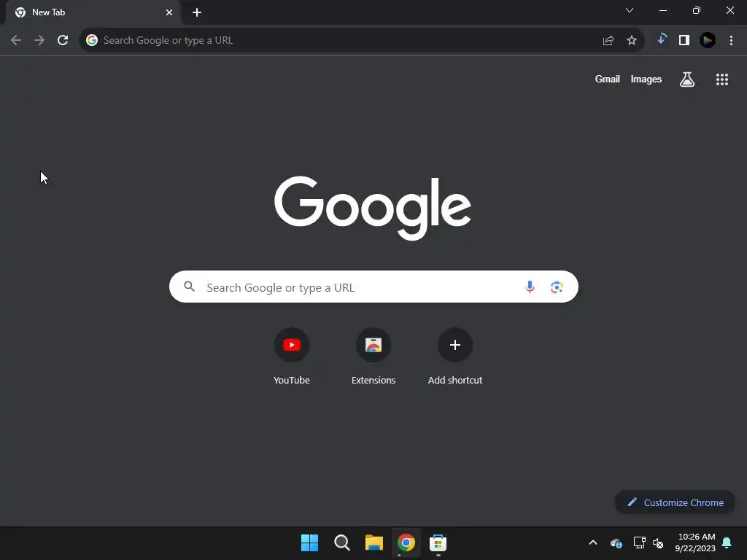Open the profile avatar icon
The image size is (747, 560).
(708, 41)
